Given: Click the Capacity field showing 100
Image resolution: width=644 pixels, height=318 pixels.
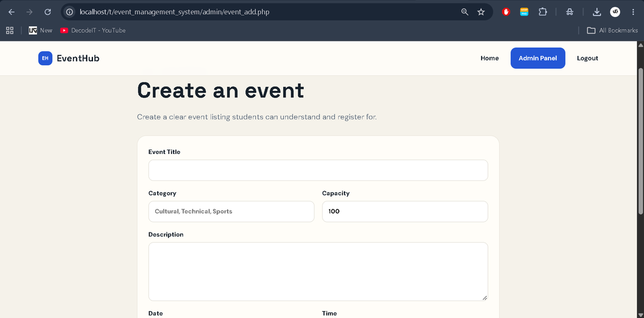Looking at the screenshot, I should 405,211.
